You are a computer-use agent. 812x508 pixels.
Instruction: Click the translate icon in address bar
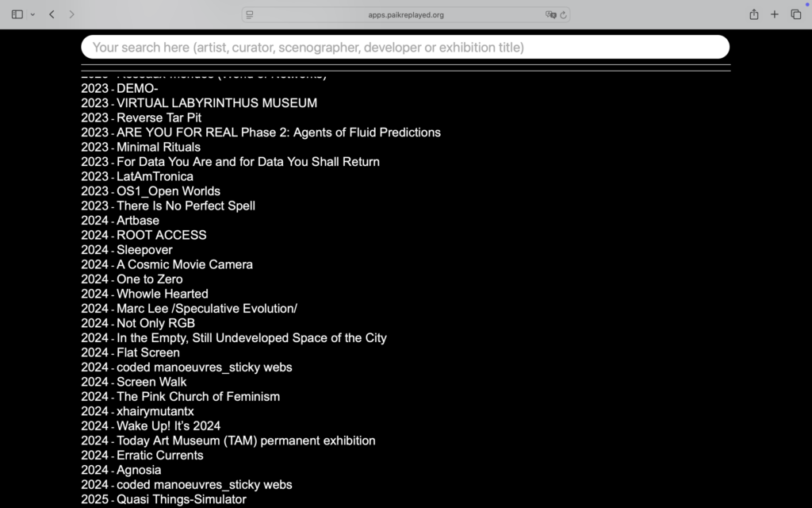pos(550,14)
